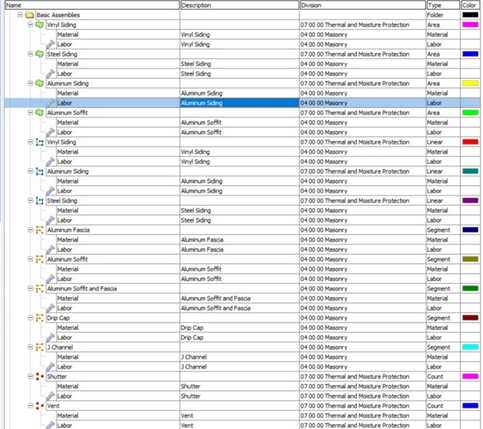The height and width of the screenshot is (429, 483).
Task: Click the bright green swatch for area Aluminum Soffit
Action: pos(470,113)
